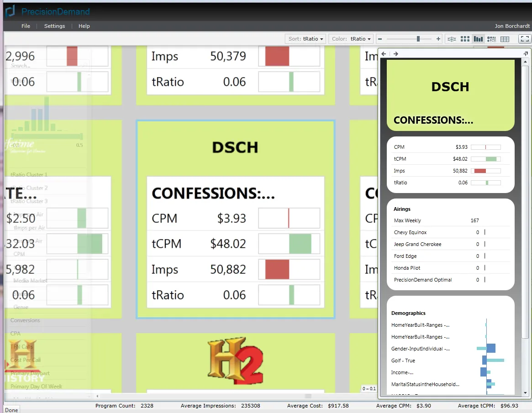Click the Average tCPM $96.93 status entry
Image resolution: width=532 pixels, height=413 pixels.
point(488,406)
